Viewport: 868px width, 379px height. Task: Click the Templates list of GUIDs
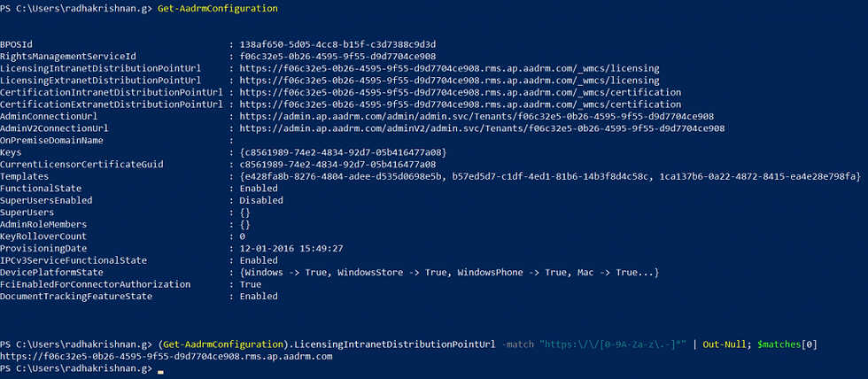point(550,176)
